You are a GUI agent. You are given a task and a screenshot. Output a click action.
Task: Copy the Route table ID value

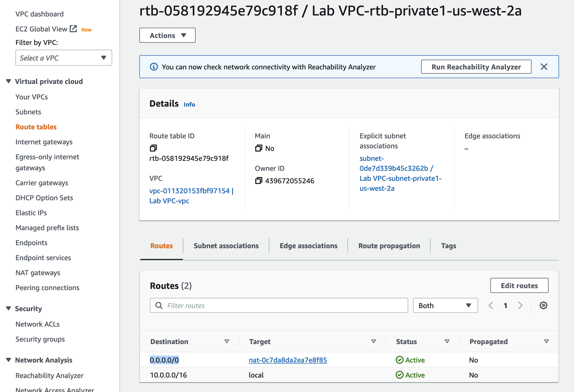[x=153, y=148]
